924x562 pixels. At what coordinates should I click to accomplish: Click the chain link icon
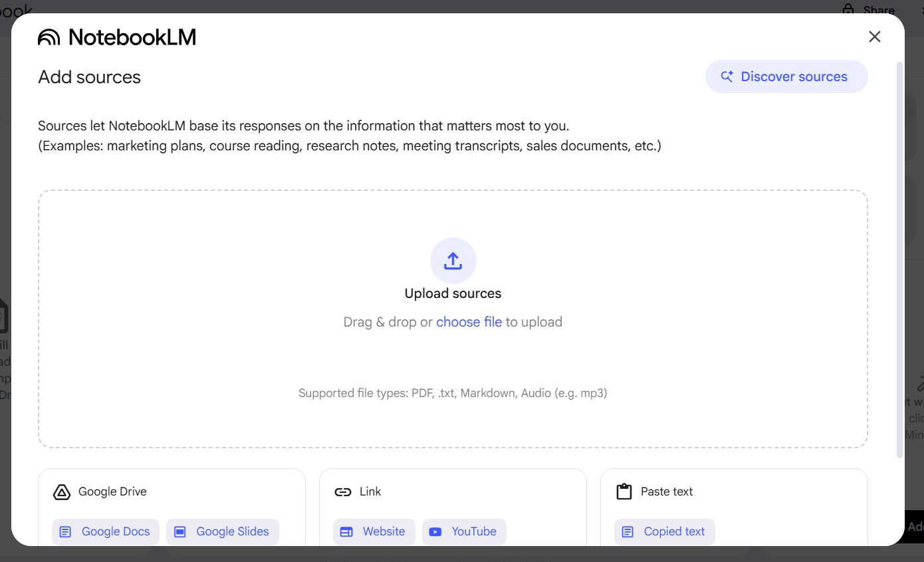342,492
